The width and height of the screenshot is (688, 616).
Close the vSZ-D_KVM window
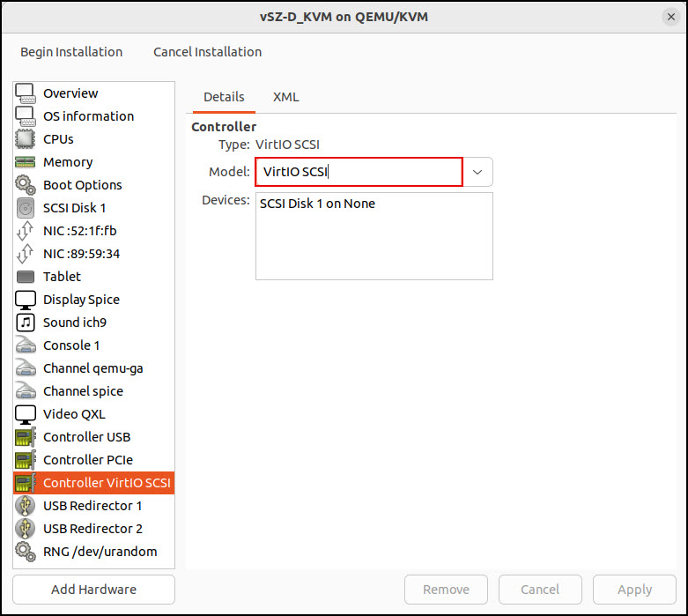click(671, 17)
